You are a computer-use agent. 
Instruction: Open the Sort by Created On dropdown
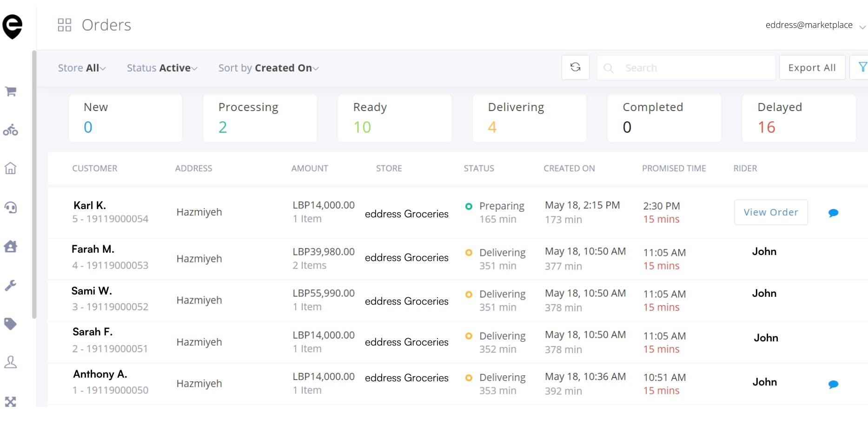click(268, 68)
